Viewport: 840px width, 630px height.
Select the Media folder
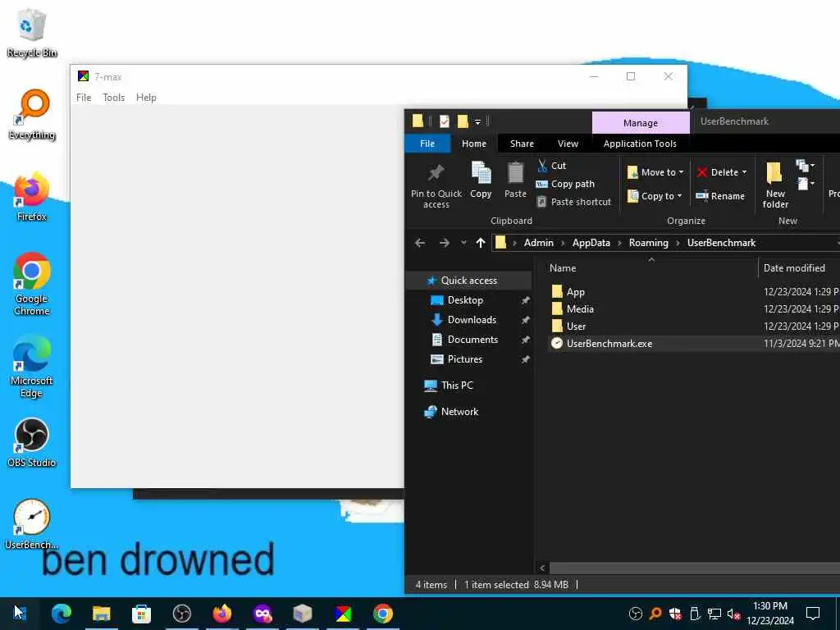point(580,309)
